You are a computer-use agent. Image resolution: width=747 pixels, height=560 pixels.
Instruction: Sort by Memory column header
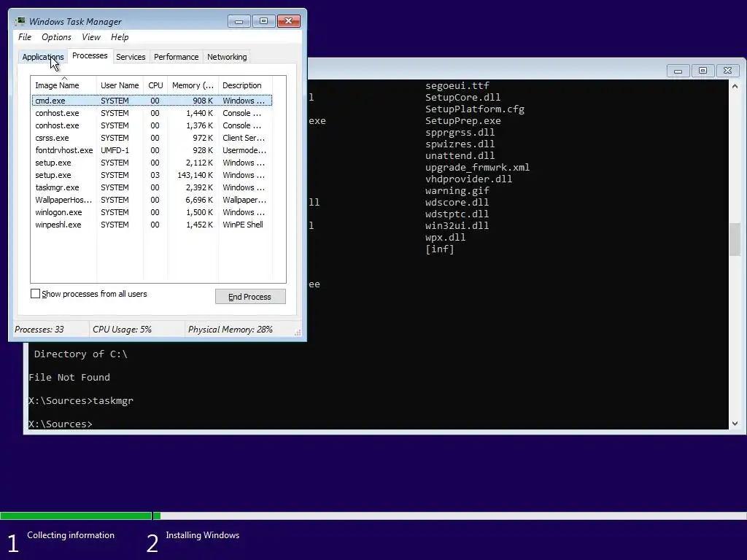click(x=193, y=85)
